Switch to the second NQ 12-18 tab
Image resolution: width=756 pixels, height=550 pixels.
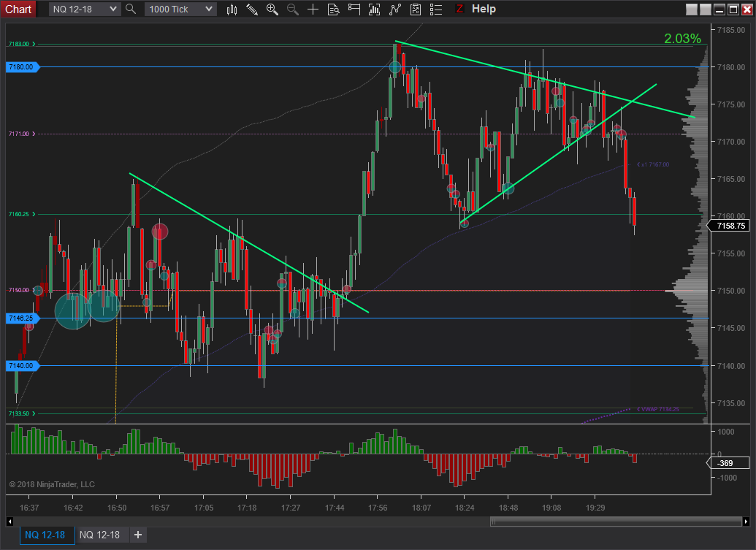pos(100,535)
